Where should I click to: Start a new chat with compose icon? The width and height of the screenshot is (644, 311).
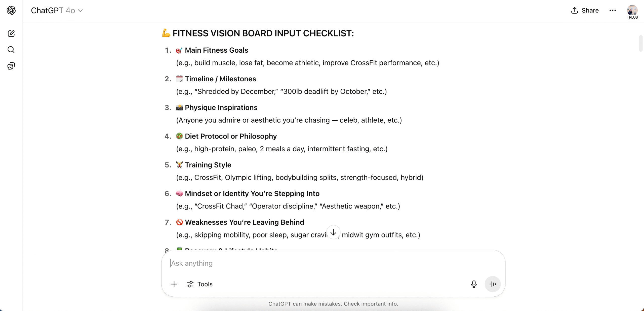11,33
